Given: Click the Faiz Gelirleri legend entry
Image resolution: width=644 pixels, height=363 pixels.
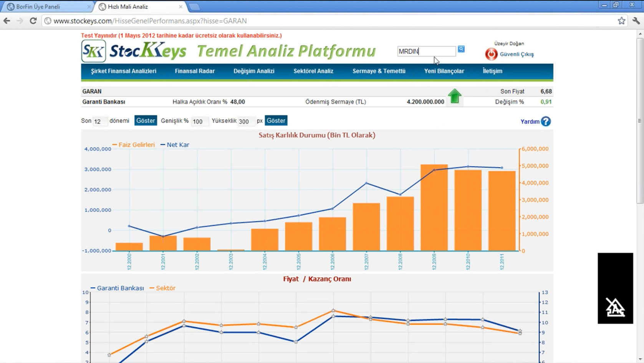Looking at the screenshot, I should tap(133, 145).
